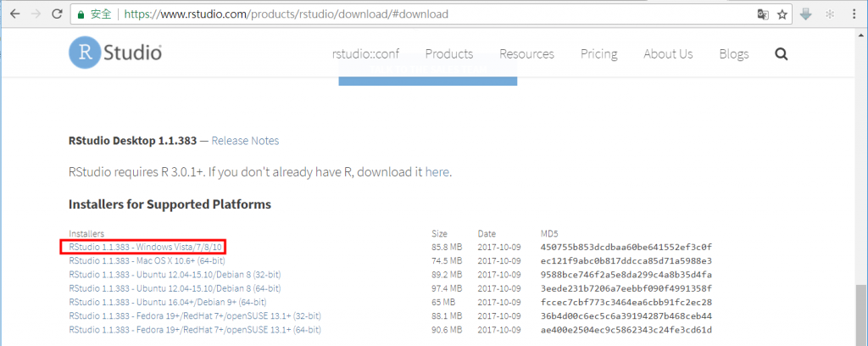Download RStudio for Ubuntu 16.04+/Debian 9+
868x346 pixels.
168,302
